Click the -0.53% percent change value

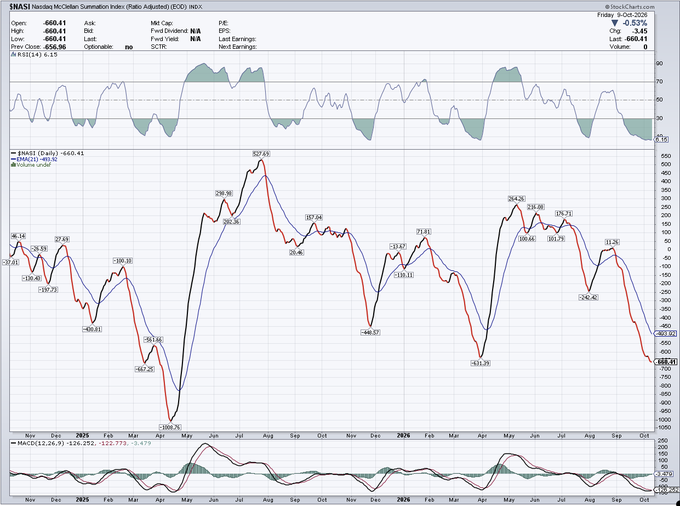pyautogui.click(x=634, y=23)
